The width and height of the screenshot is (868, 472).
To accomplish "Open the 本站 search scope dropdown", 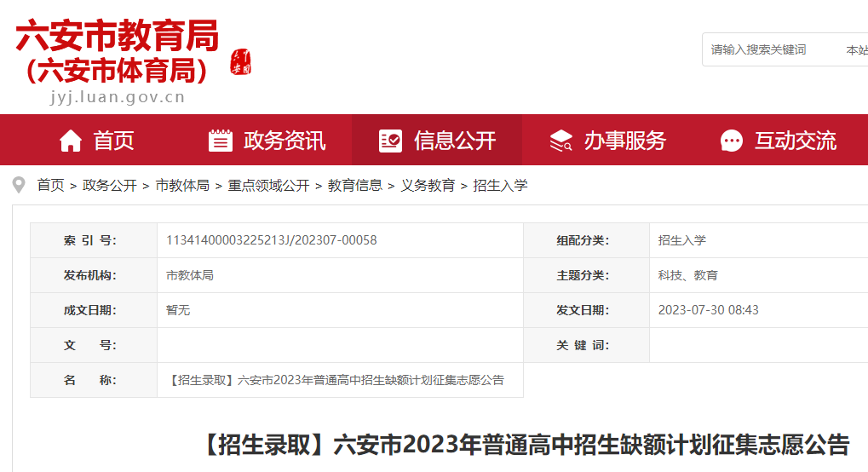I will [856, 50].
